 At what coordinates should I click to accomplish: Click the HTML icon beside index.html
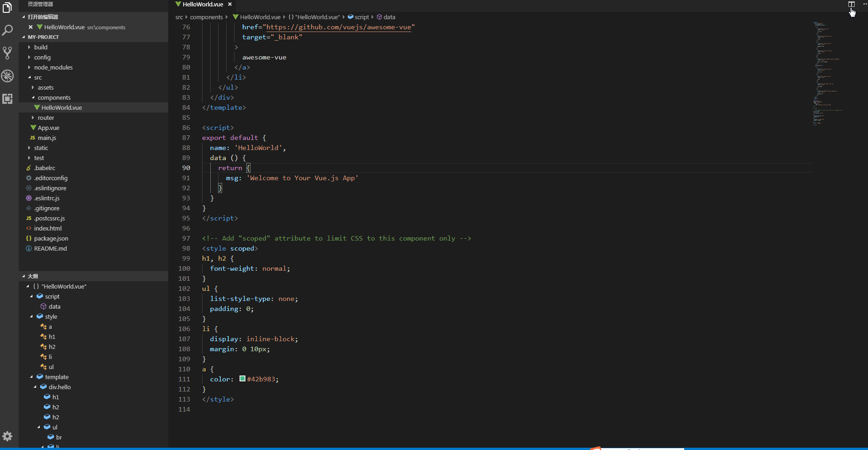point(29,228)
